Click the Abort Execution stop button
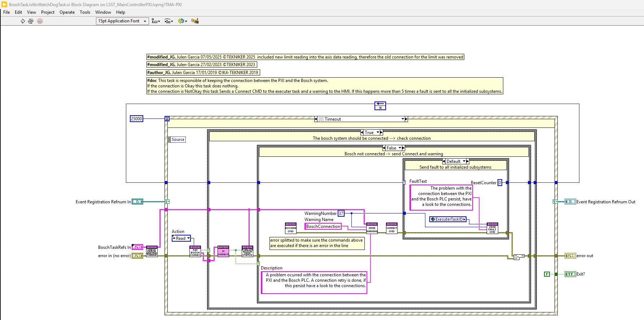The width and height of the screenshot is (644, 320). pyautogui.click(x=40, y=21)
